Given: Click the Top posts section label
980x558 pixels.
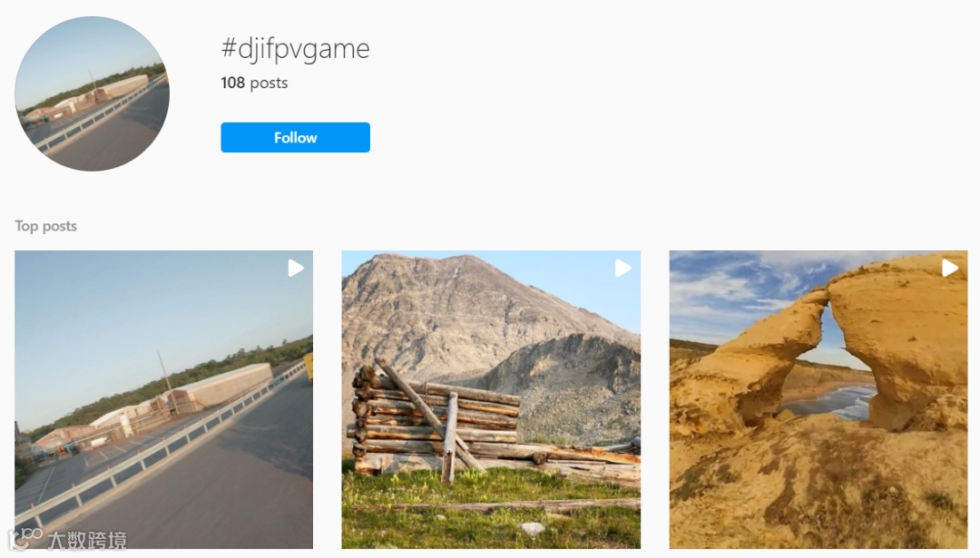Looking at the screenshot, I should pyautogui.click(x=45, y=226).
